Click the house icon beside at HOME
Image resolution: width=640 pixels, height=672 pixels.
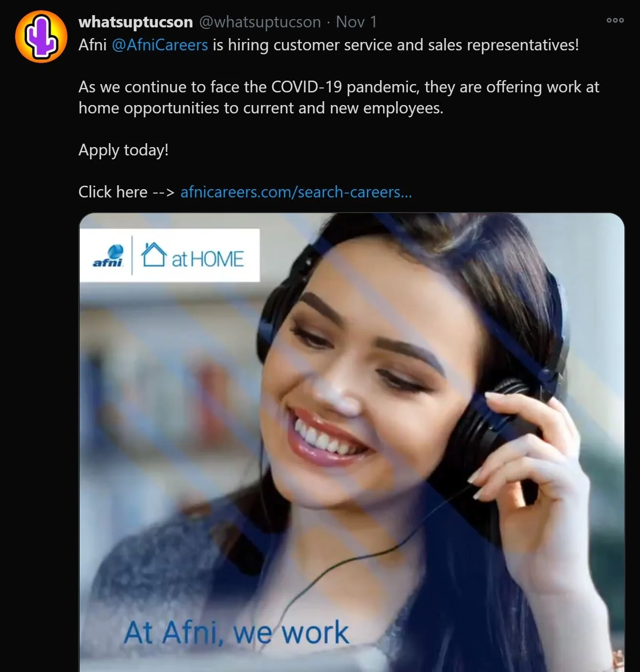(x=154, y=255)
